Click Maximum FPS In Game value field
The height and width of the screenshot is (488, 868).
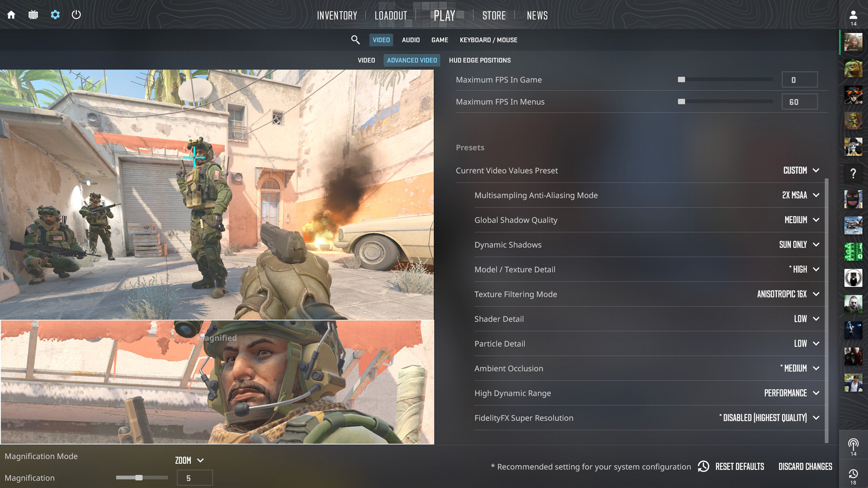point(799,80)
